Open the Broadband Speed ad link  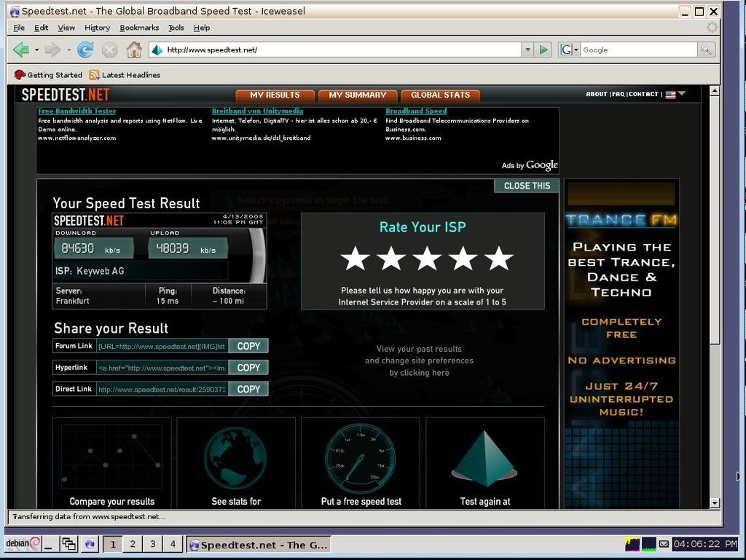click(x=416, y=111)
